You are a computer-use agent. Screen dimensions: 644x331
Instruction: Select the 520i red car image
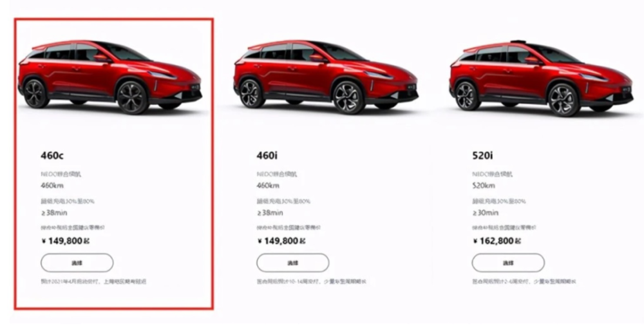pos(542,78)
